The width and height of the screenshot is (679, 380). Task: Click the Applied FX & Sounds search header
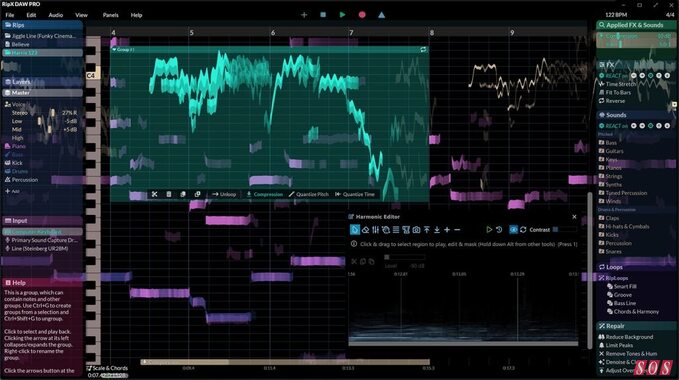636,25
